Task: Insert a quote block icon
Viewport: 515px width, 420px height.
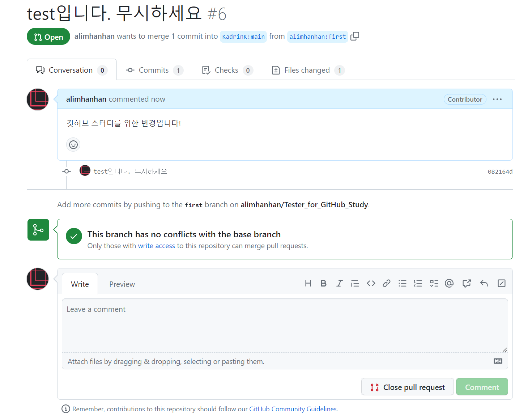Action: pos(355,283)
